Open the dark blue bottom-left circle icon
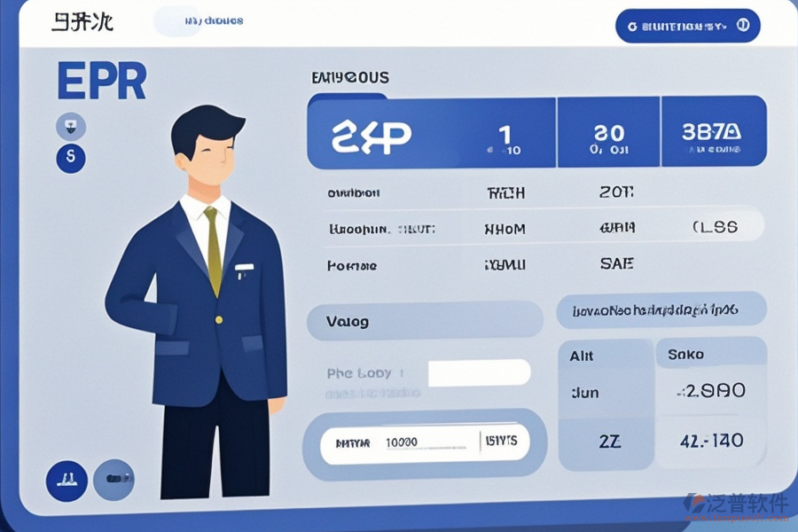 pyautogui.click(x=66, y=481)
